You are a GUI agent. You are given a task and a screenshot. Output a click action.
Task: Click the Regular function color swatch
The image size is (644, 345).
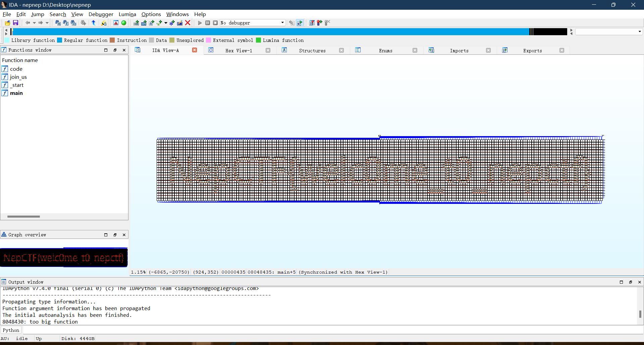pyautogui.click(x=60, y=40)
